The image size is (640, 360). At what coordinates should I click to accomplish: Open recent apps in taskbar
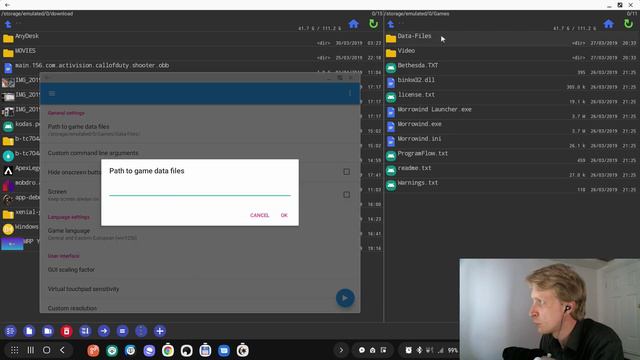31,350
